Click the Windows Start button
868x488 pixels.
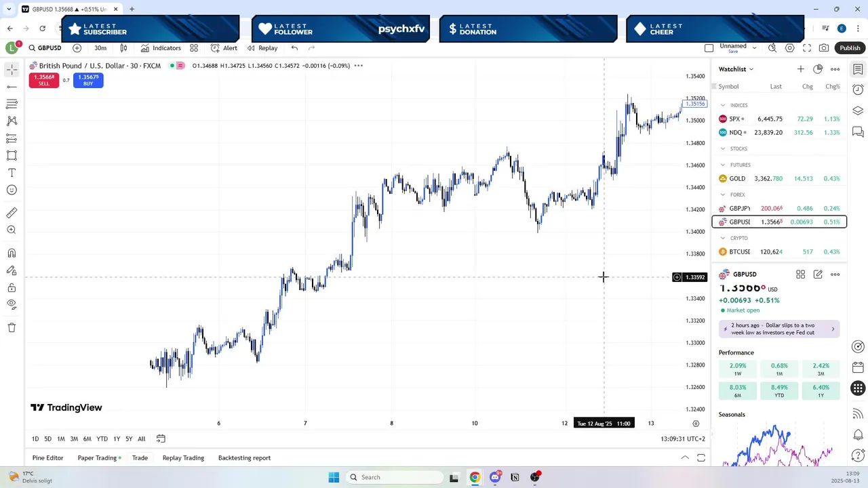pyautogui.click(x=334, y=477)
